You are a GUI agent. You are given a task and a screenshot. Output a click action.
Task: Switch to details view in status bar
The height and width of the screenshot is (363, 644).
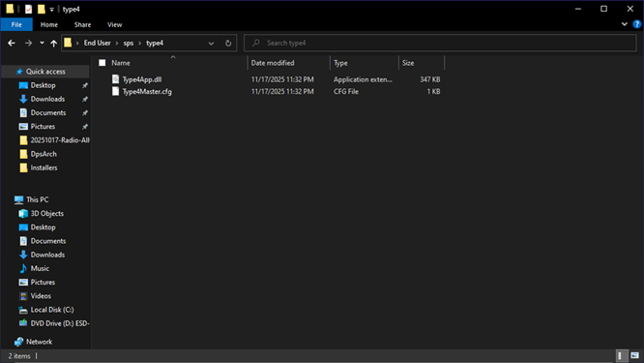coord(621,355)
